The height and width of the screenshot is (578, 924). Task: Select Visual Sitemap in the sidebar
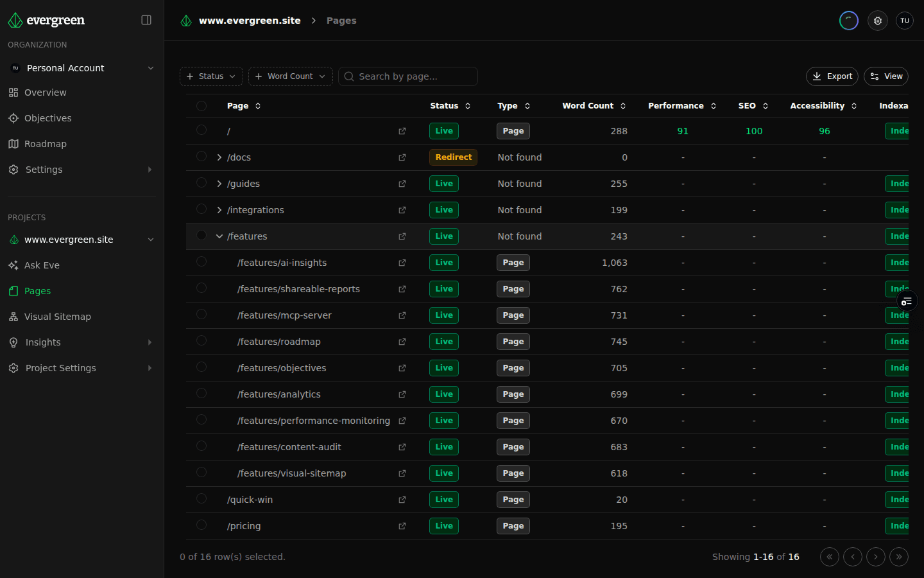point(58,316)
